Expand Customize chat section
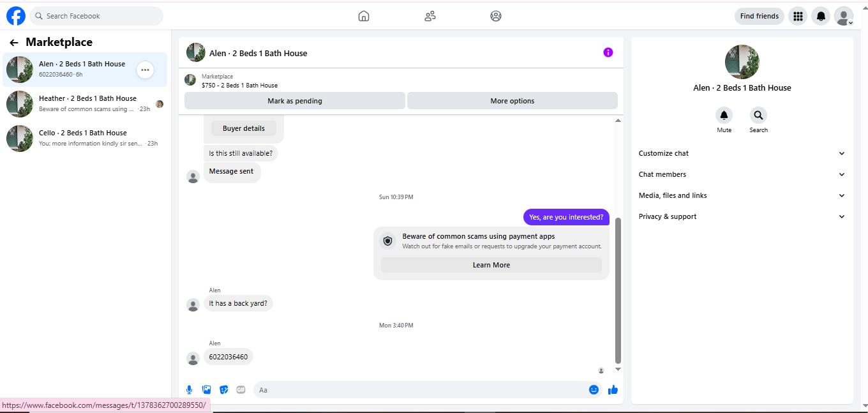Screen dimensions: 868x413 tap(742, 153)
